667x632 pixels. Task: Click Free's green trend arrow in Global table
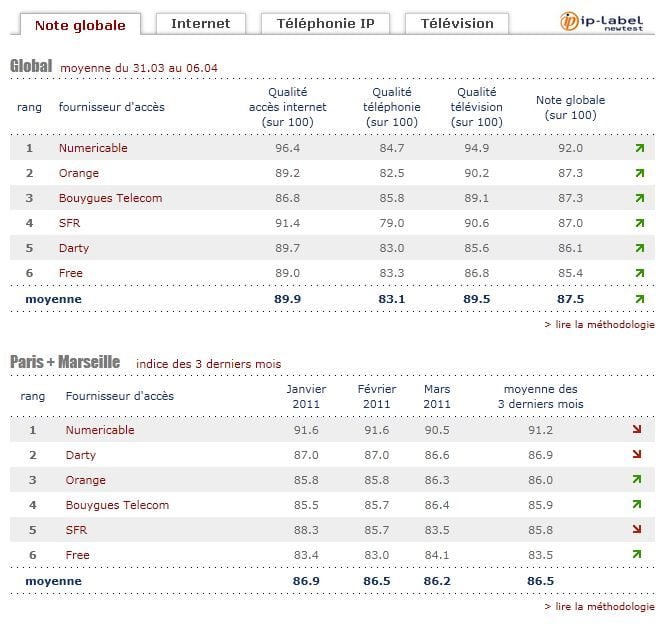(x=639, y=273)
